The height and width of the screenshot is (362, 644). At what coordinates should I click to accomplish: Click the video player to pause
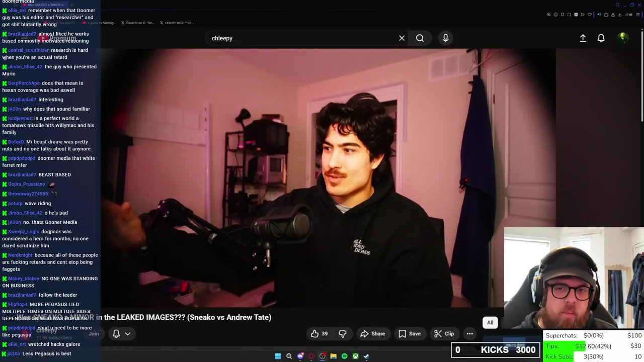pos(330,178)
